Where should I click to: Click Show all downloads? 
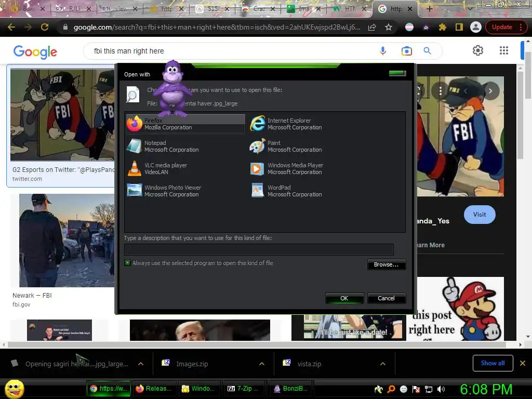coord(493,363)
